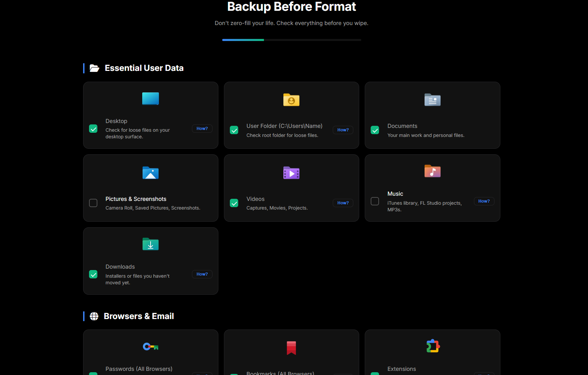Select the Pictures & Screenshots image icon
This screenshot has height=375, width=588.
pyautogui.click(x=150, y=173)
